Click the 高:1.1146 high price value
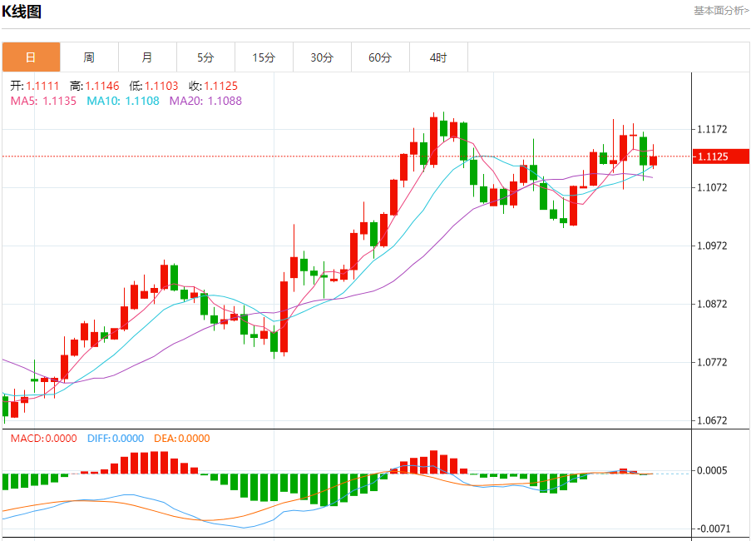 [x=95, y=86]
